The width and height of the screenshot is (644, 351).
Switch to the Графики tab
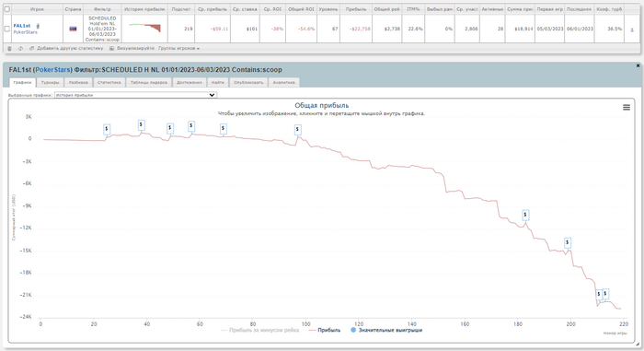(22, 82)
